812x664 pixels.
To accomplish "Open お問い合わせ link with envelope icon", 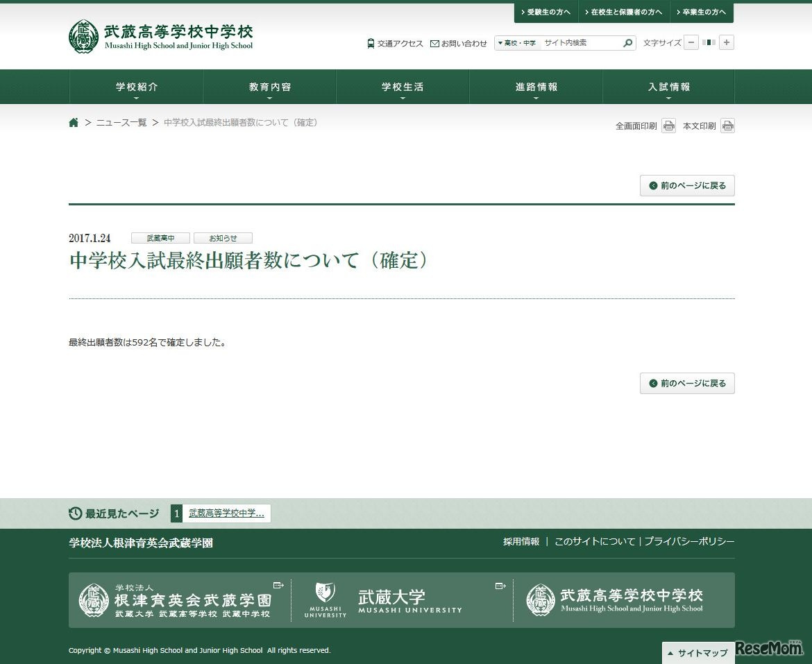I will (x=459, y=43).
